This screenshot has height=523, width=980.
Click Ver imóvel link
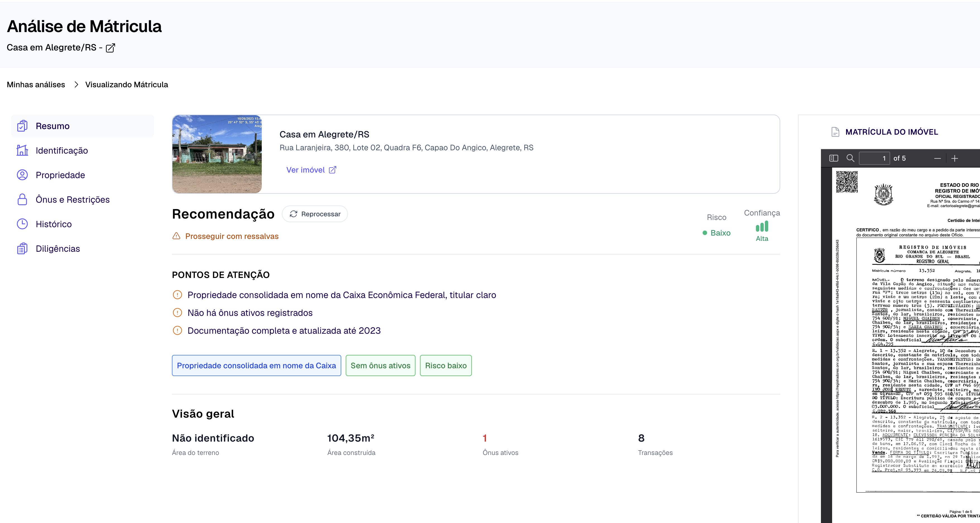click(311, 170)
